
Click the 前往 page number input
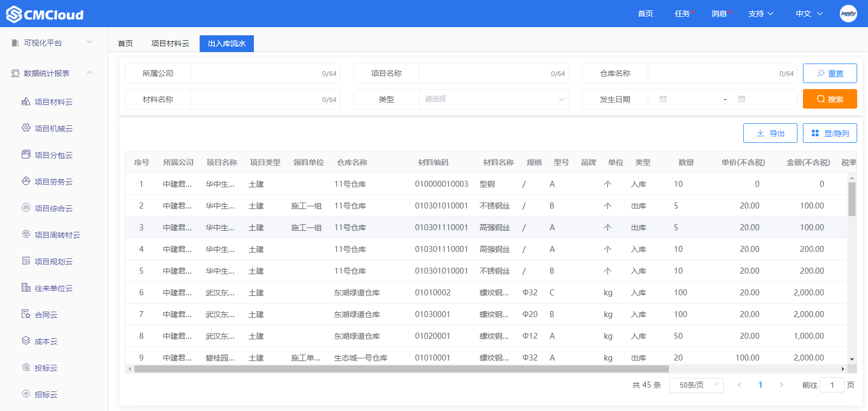(x=832, y=385)
